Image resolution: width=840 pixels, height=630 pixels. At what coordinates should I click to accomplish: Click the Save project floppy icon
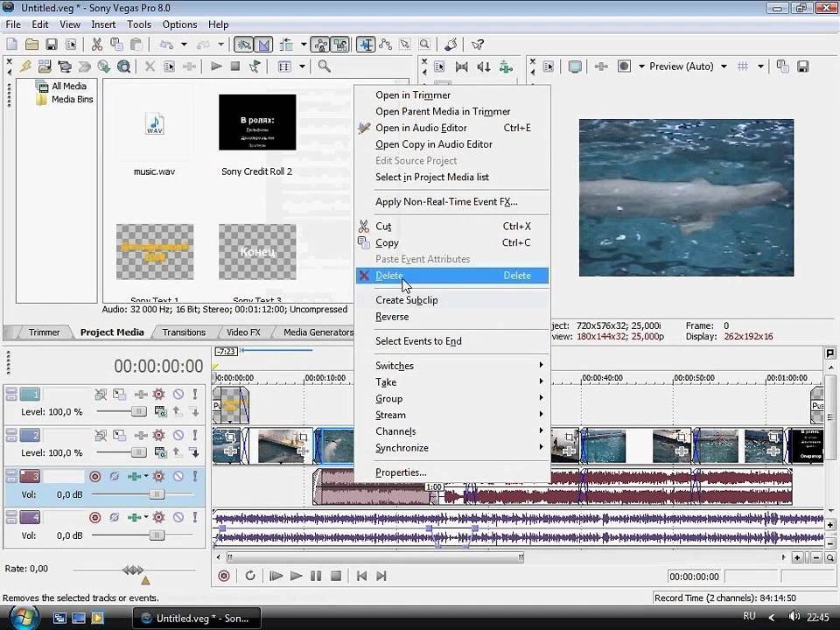51,45
